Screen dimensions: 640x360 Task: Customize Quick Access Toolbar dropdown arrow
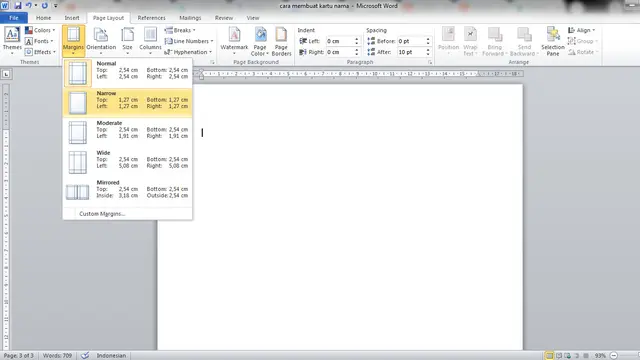(56, 6)
